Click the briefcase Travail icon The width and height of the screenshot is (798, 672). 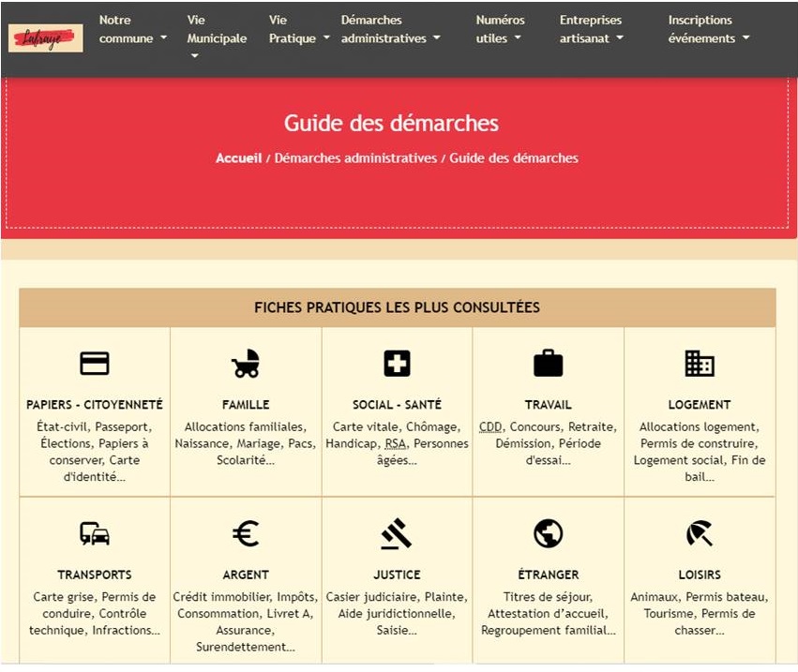(x=548, y=364)
